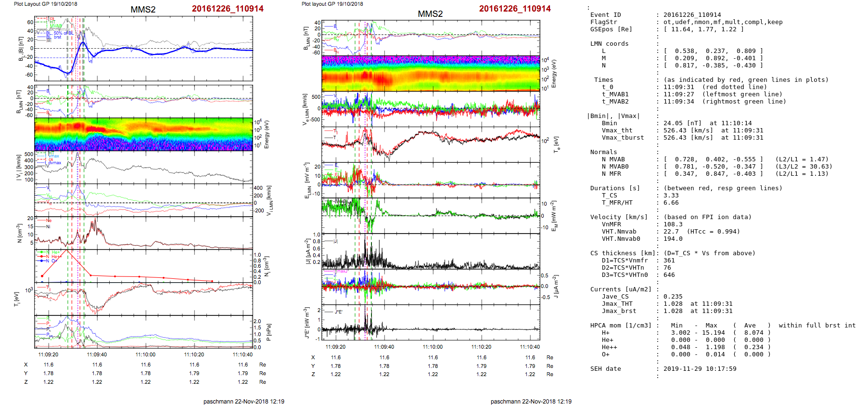Viewport: 868px width, 405px height.
Task: Select the T_CS duration value 3.33
Action: [x=671, y=196]
